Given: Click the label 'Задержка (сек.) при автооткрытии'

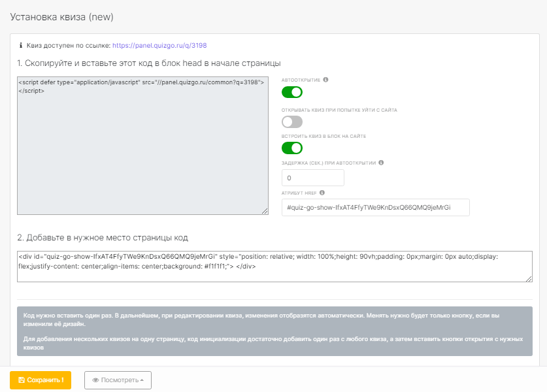Looking at the screenshot, I should pos(329,163).
